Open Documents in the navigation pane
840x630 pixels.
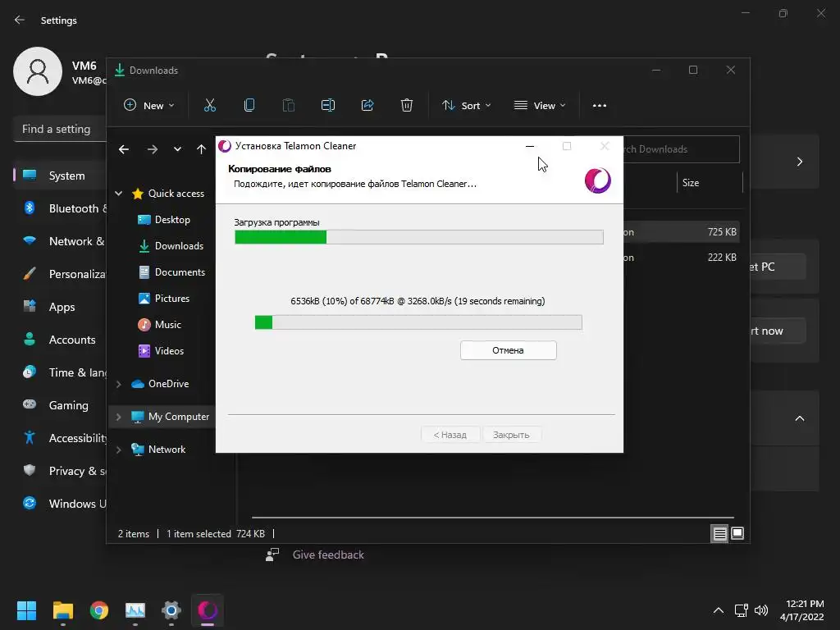(x=171, y=272)
